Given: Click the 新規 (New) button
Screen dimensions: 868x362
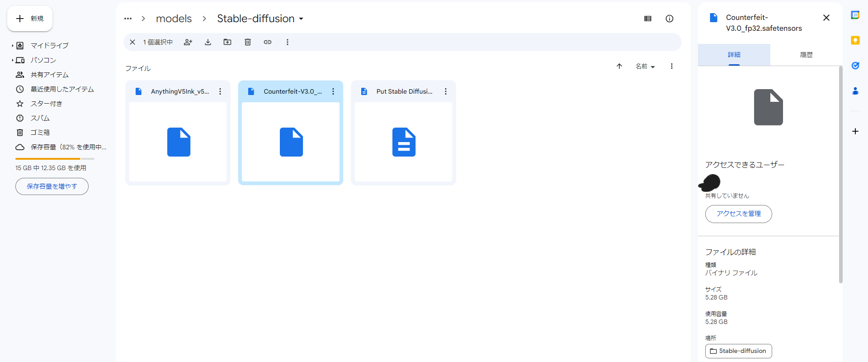Looking at the screenshot, I should tap(30, 19).
